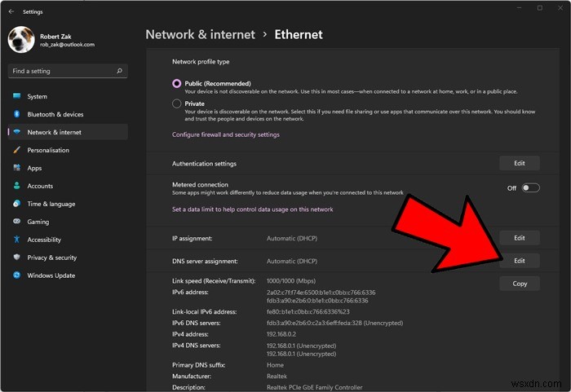The image size is (571, 392).
Task: Open Configure firewall and security settings link
Action: coord(226,134)
